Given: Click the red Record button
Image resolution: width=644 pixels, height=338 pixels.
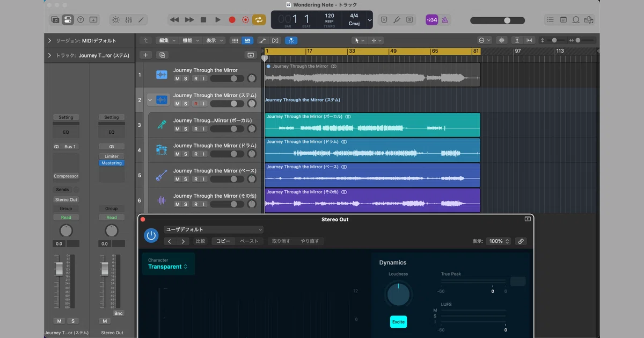Looking at the screenshot, I should [x=232, y=20].
